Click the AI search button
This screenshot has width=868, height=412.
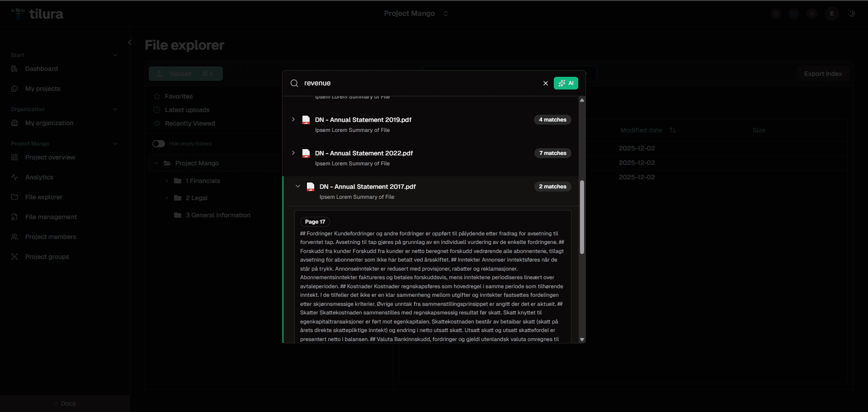(x=566, y=83)
